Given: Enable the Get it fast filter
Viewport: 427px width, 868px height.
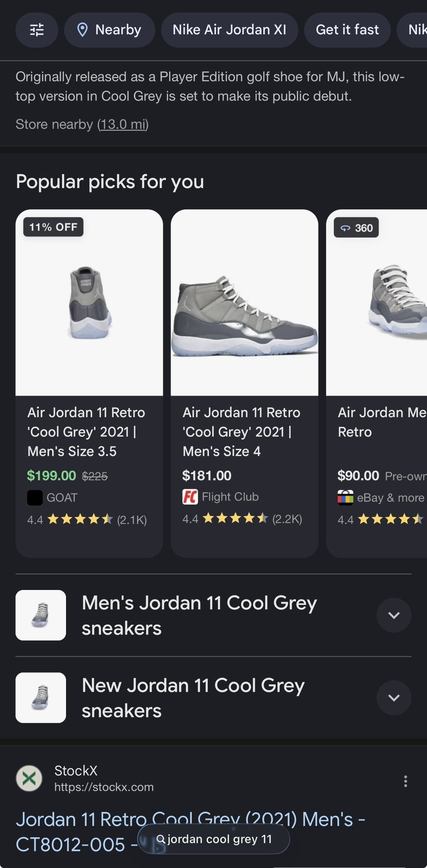Looking at the screenshot, I should coord(347,30).
